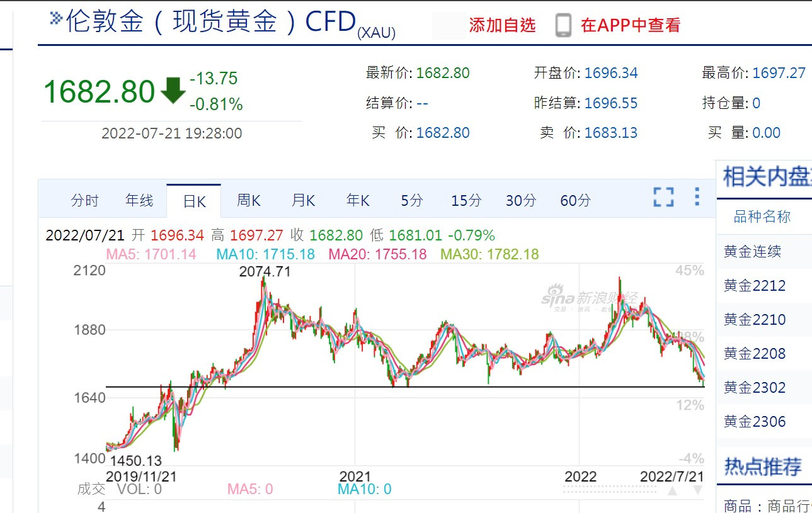Open the 黄金2302 contract link
This screenshot has height=513, width=812.
(755, 388)
